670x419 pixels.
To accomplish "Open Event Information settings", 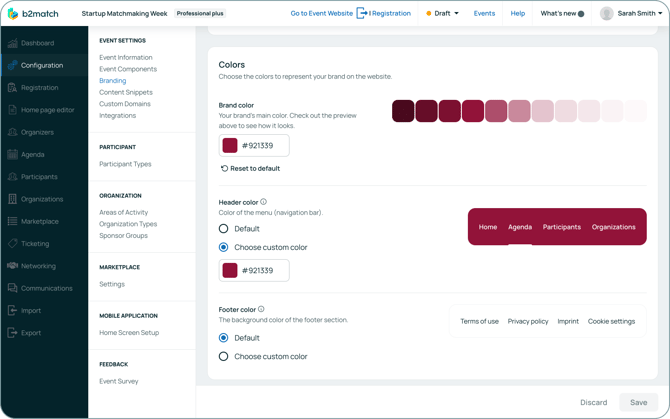I will [126, 57].
